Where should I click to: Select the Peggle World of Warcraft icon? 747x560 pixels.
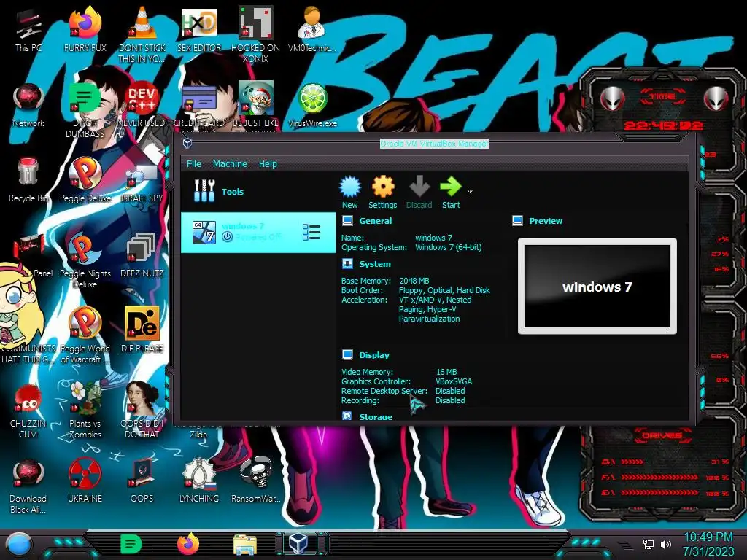pos(85,336)
